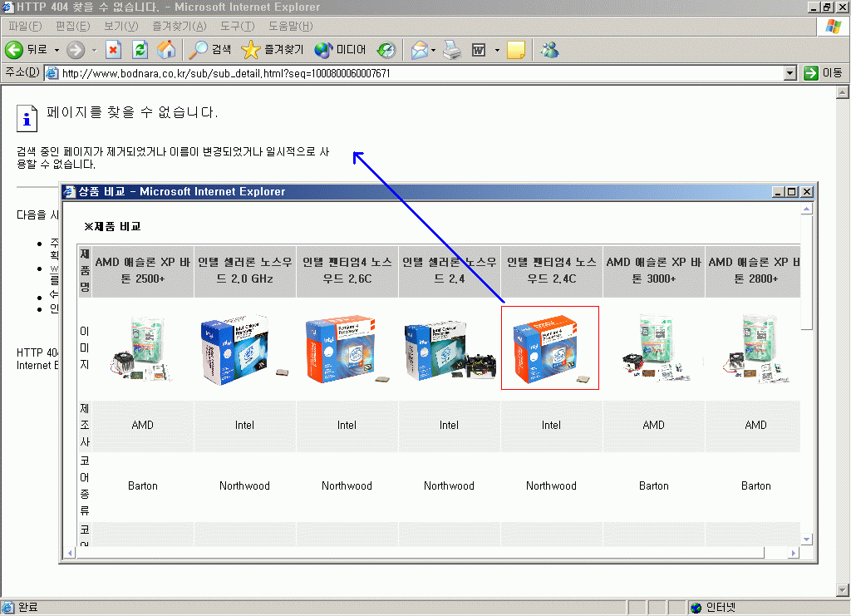Open the 검색 search toolbar button
This screenshot has height=616, width=851.
[x=210, y=50]
